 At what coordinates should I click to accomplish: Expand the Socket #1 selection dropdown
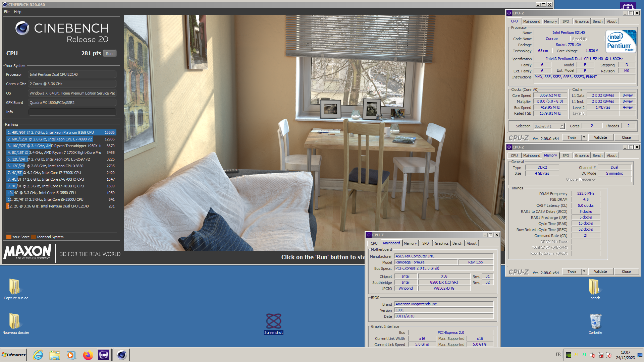[x=562, y=126]
